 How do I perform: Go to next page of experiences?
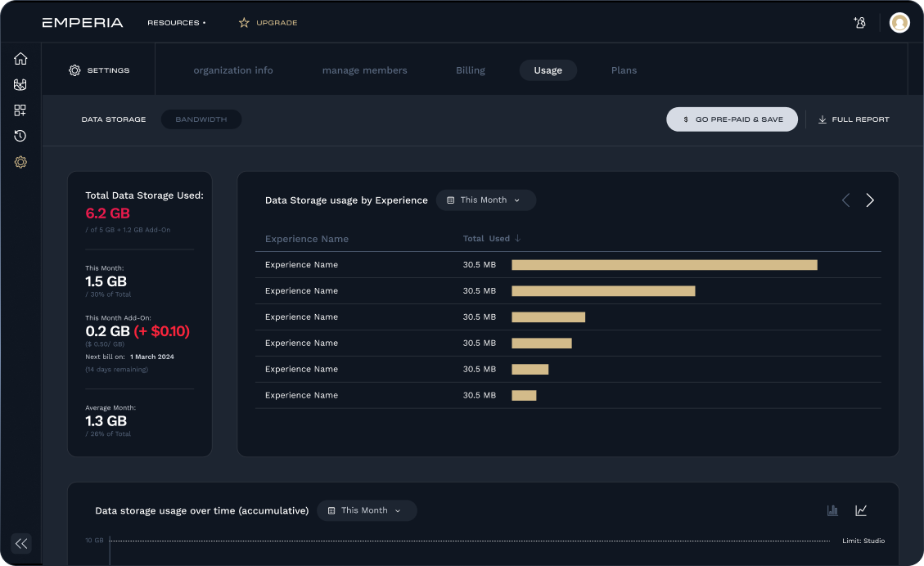870,200
